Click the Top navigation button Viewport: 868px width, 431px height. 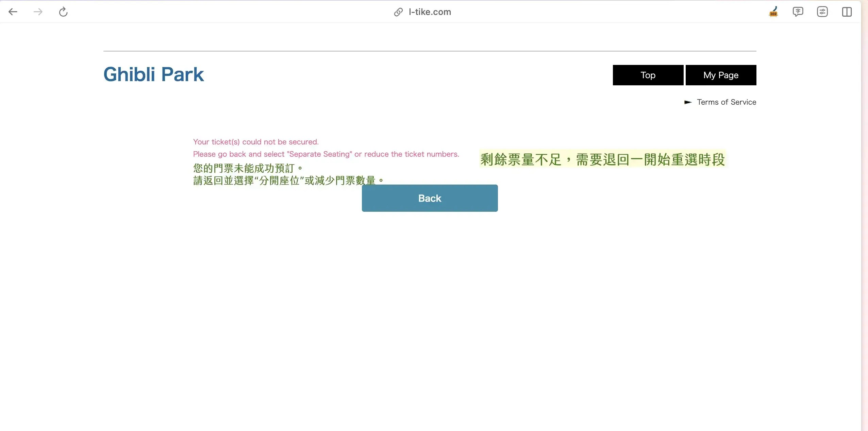click(x=648, y=75)
